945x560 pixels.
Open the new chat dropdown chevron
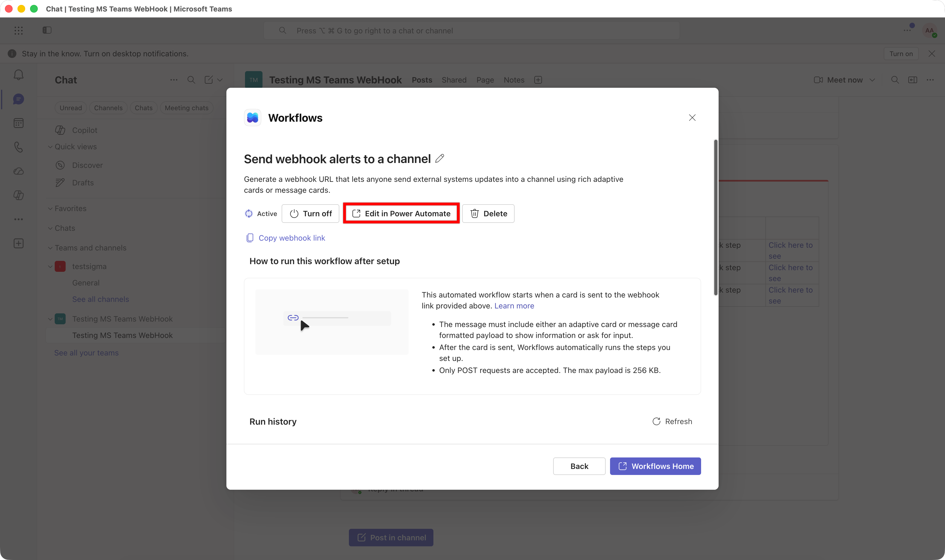coord(220,80)
